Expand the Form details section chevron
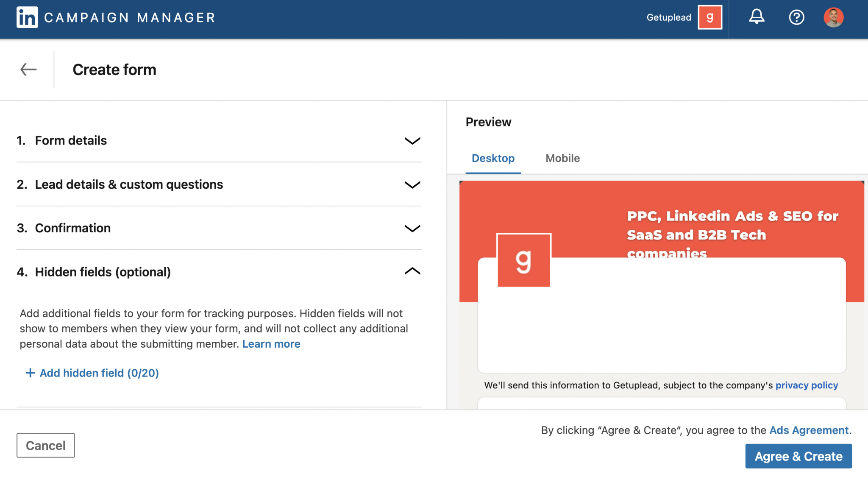This screenshot has height=477, width=868. (412, 141)
